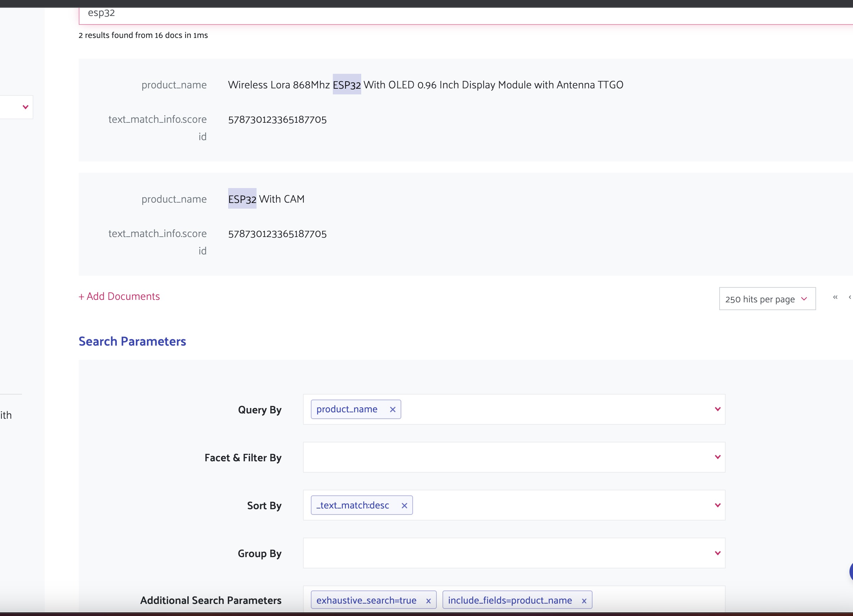Open the 250 hits per page dropdown
The image size is (853, 616).
[767, 299]
